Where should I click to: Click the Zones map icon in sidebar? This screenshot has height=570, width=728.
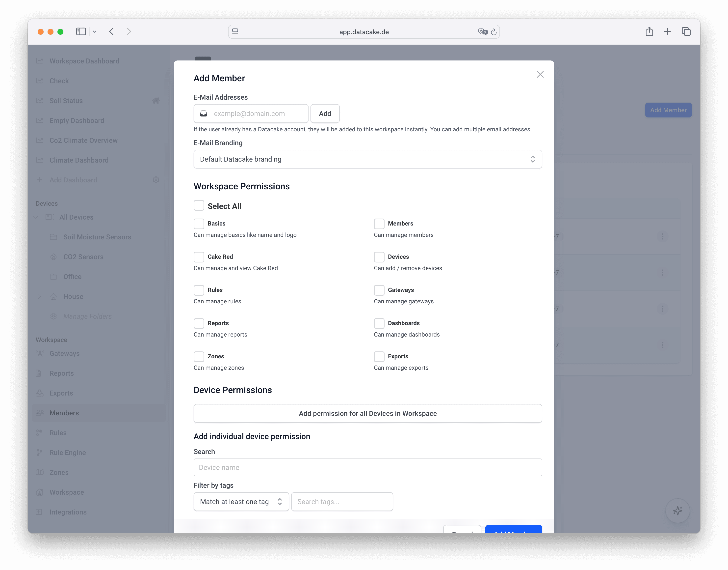click(40, 472)
